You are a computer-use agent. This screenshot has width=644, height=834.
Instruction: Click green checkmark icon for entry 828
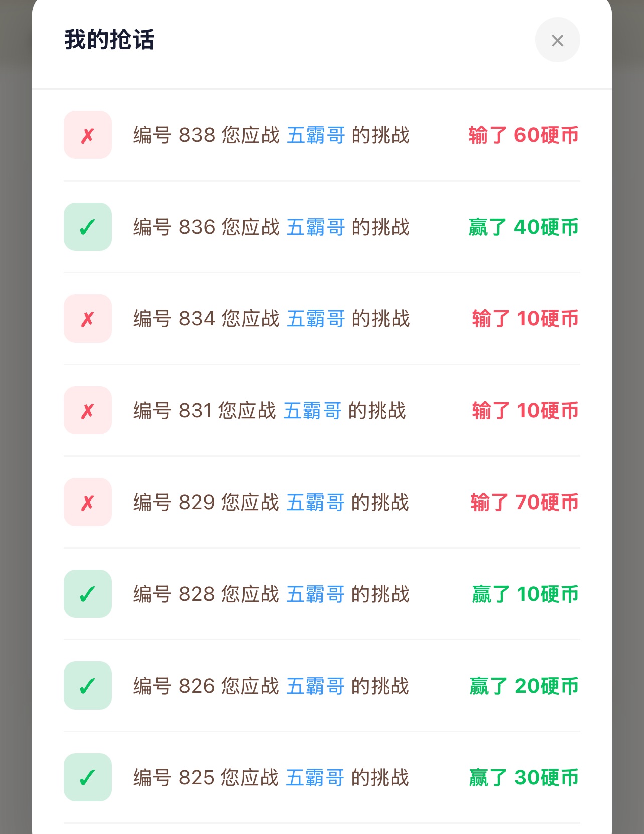click(x=88, y=594)
